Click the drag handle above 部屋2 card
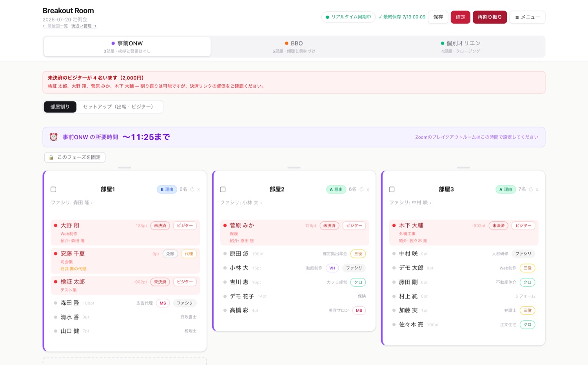This screenshot has height=365, width=588. [294, 168]
